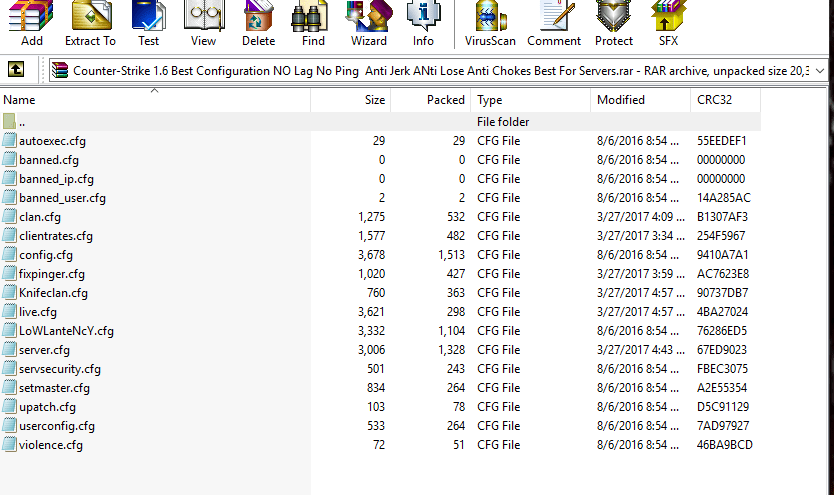The height and width of the screenshot is (495, 834).
Task: Click CRC32 value 14A285AC
Action: tap(723, 198)
